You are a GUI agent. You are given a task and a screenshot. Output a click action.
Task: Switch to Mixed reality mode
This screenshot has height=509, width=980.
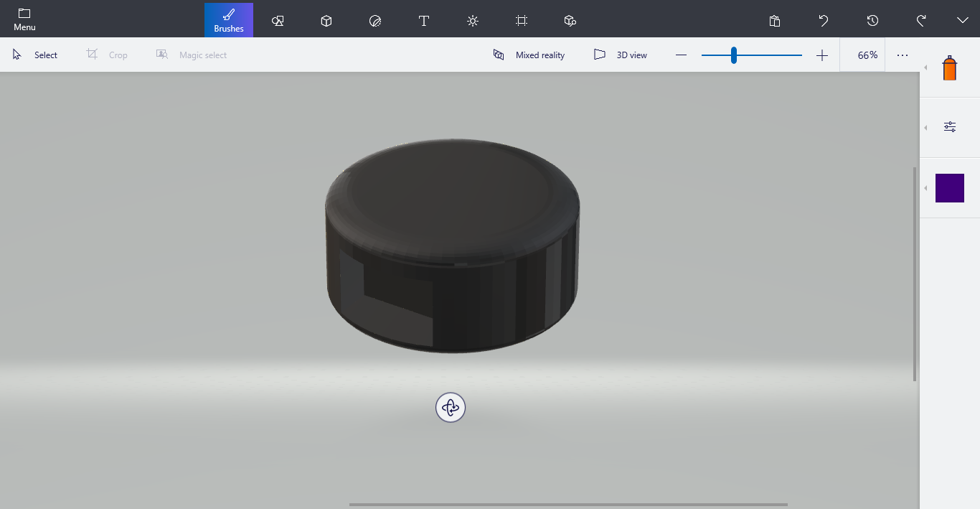(529, 55)
